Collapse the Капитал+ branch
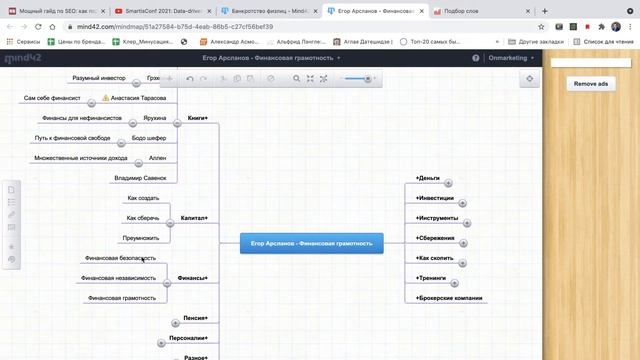 [x=170, y=223]
